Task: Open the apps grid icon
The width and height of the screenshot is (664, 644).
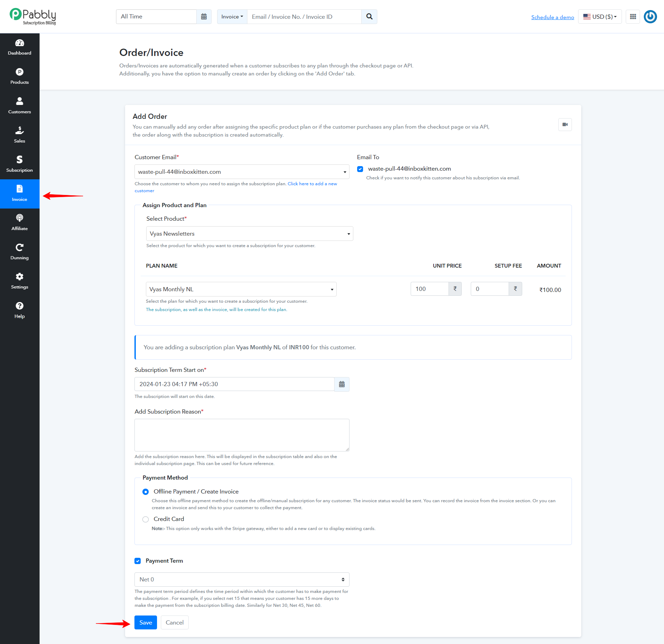Action: [633, 17]
